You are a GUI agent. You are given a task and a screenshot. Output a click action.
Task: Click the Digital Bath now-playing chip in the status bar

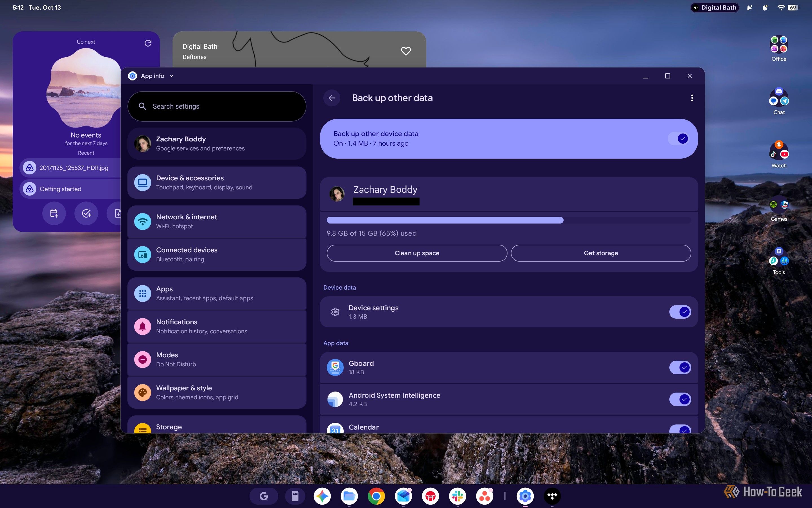pyautogui.click(x=715, y=7)
